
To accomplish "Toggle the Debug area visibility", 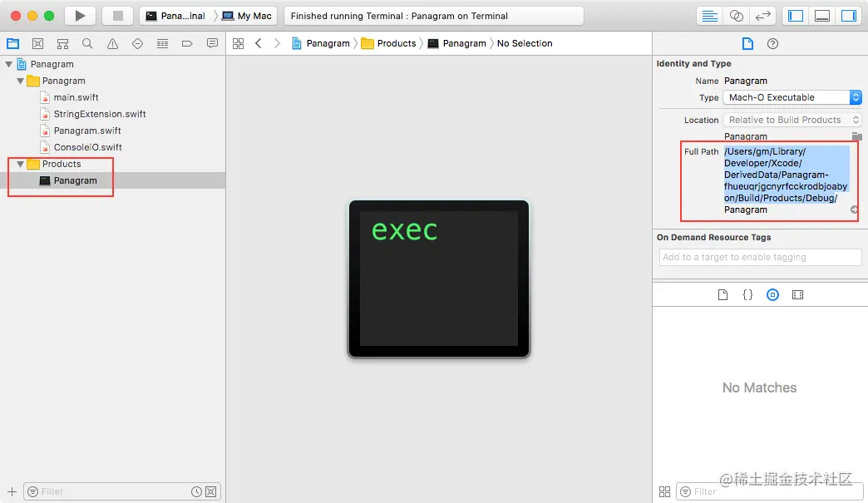I will click(822, 16).
